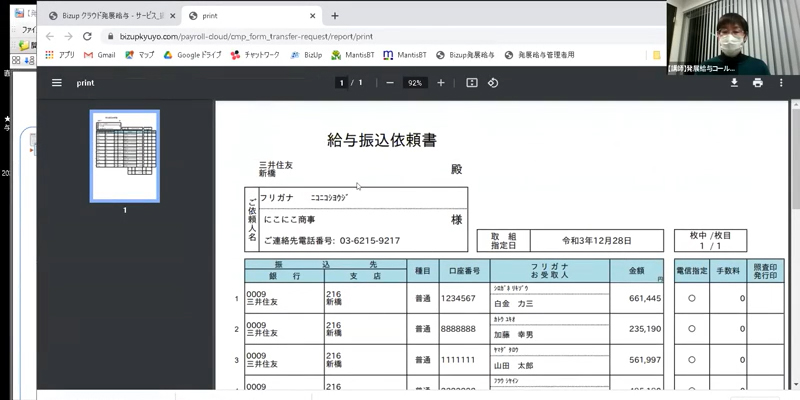
Task: Click recipient name 山田 太郎
Action: coord(513,366)
